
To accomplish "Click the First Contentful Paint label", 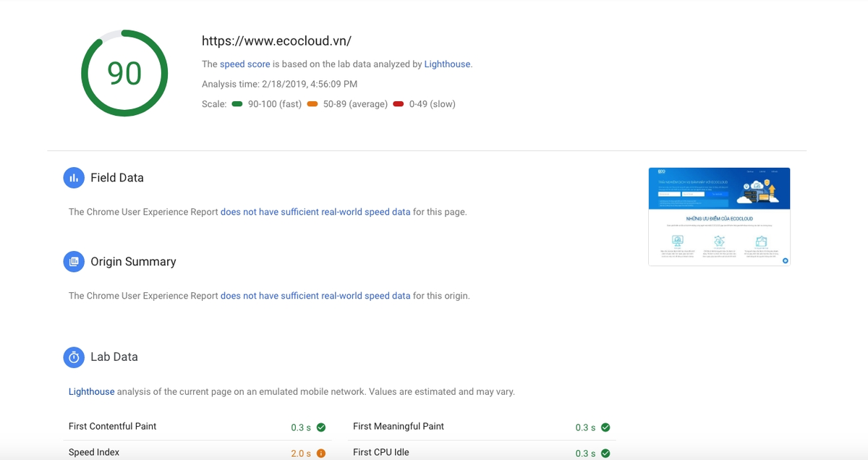I will (112, 427).
